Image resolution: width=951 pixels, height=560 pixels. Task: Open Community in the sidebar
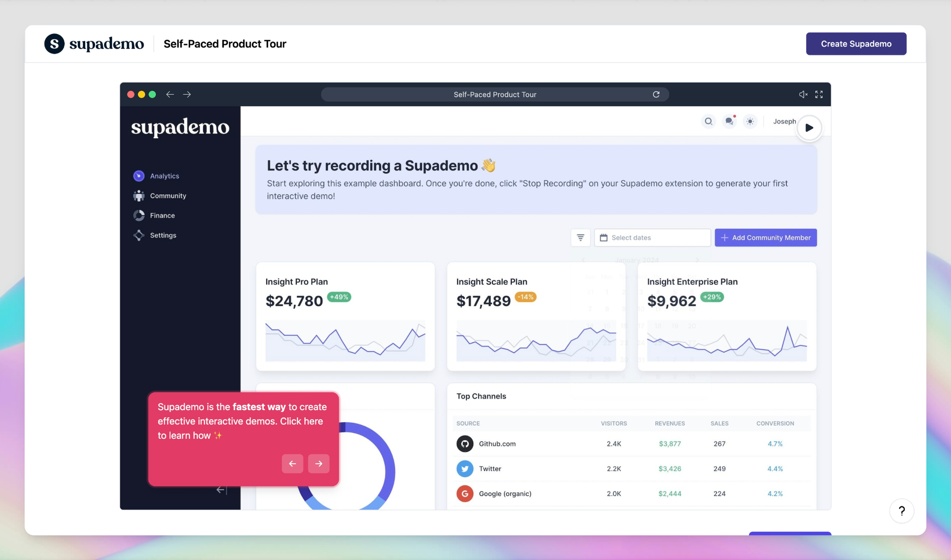pos(168,196)
